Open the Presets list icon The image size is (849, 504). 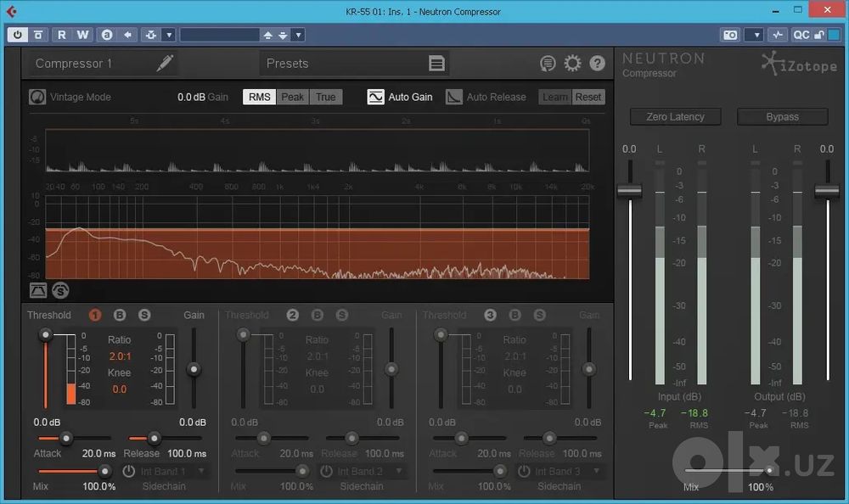[x=436, y=64]
